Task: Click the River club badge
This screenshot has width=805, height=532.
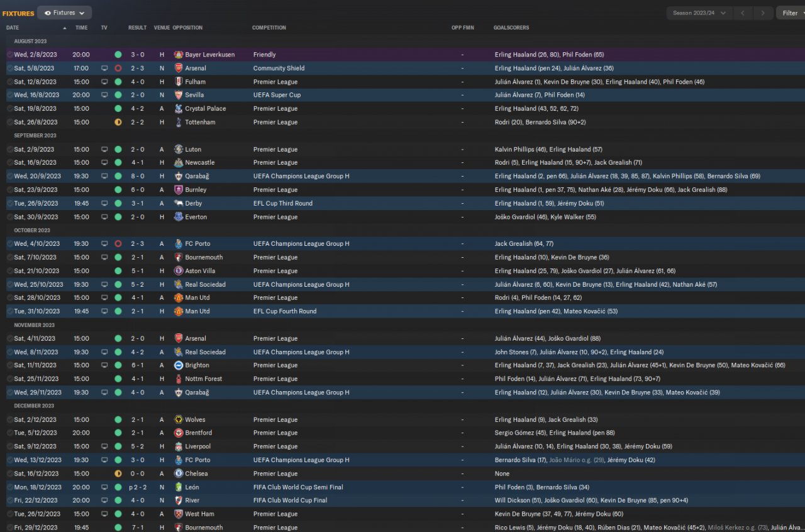Action: point(179,501)
